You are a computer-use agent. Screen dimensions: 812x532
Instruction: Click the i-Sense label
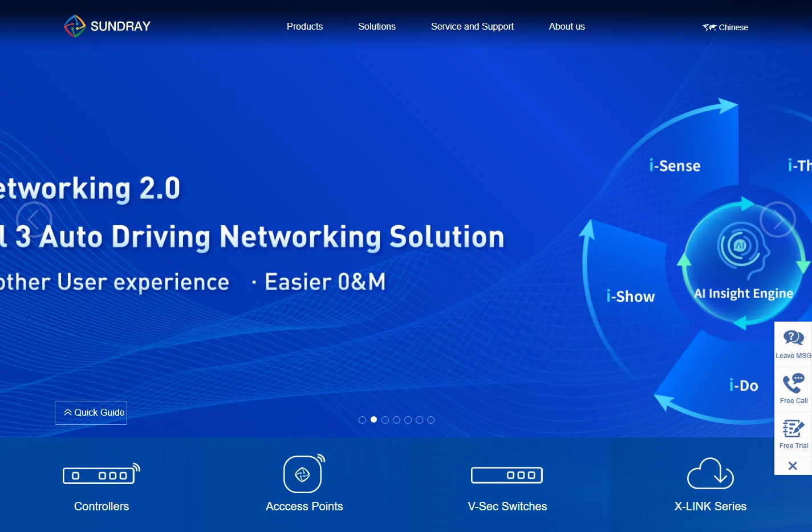(x=675, y=166)
